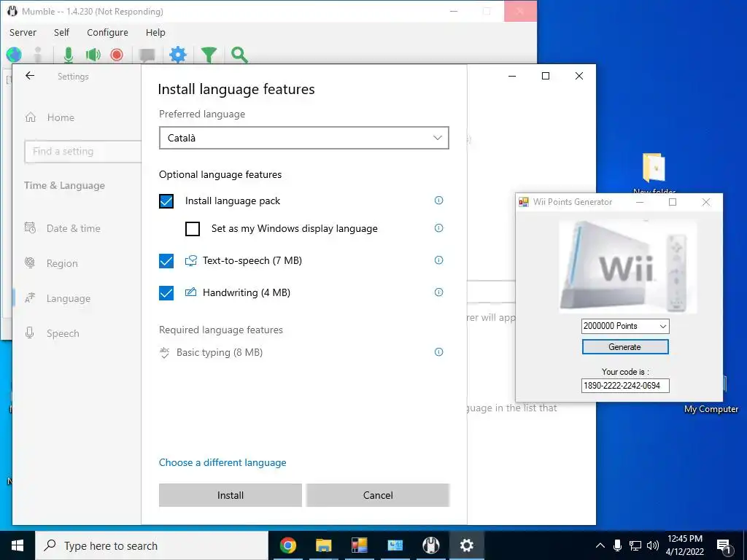
Task: Click the Your code output field
Action: coord(625,386)
